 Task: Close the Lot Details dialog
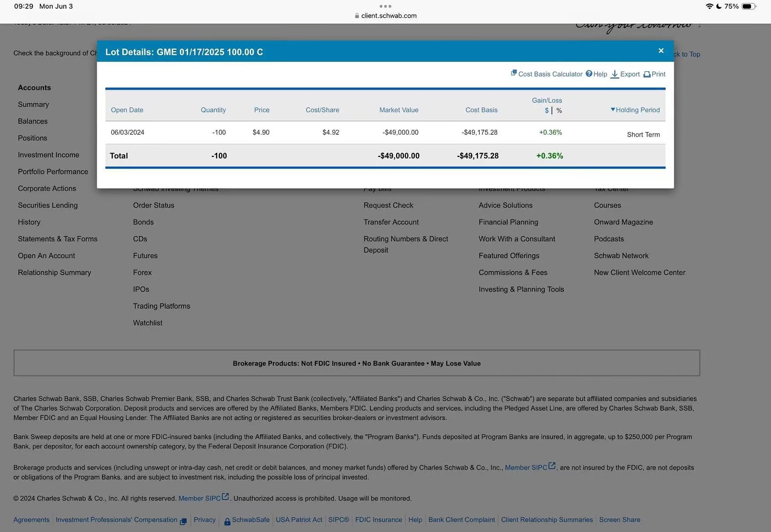click(661, 51)
